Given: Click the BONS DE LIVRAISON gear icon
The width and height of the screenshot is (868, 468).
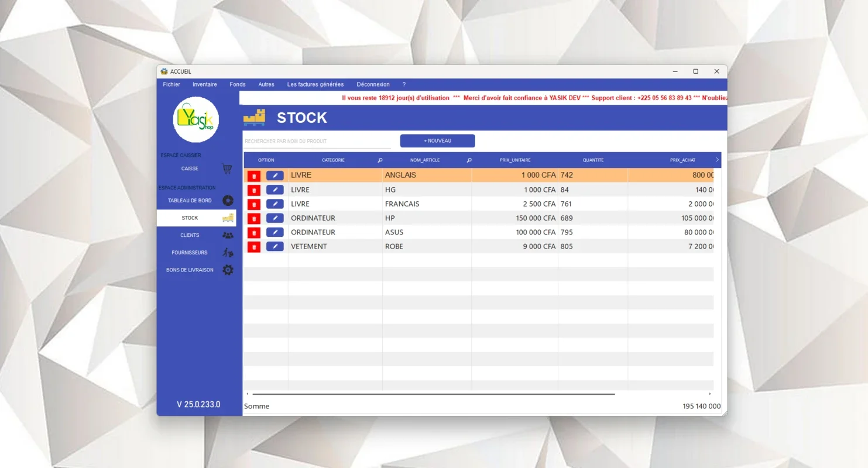Looking at the screenshot, I should click(x=228, y=270).
